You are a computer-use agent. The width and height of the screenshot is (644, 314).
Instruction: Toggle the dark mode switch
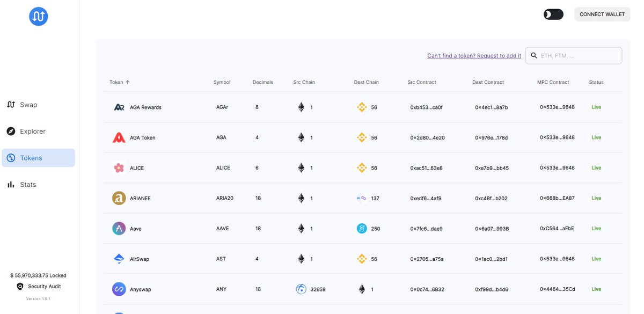pos(553,14)
